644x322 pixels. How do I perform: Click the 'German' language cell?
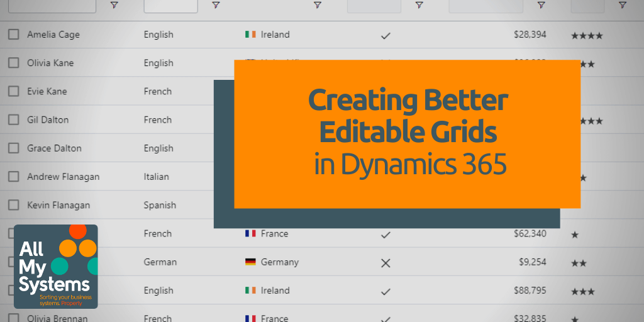point(160,262)
